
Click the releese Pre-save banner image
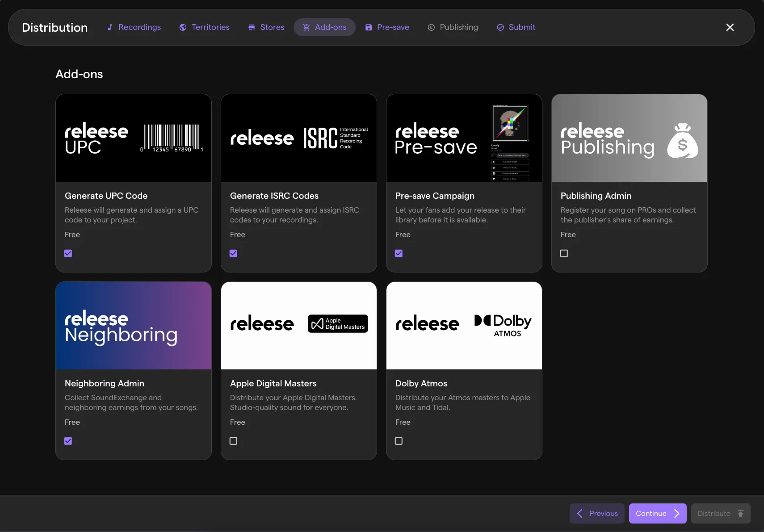(464, 138)
